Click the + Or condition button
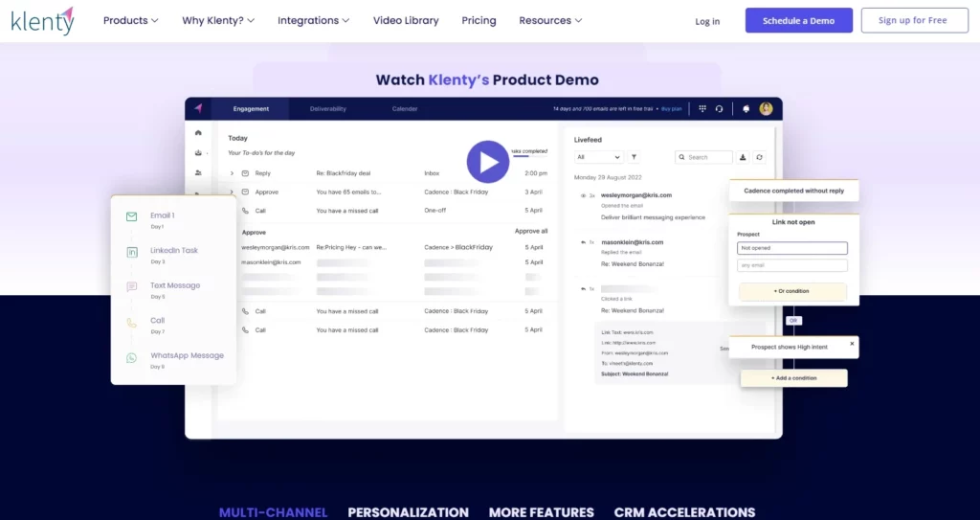 791,291
